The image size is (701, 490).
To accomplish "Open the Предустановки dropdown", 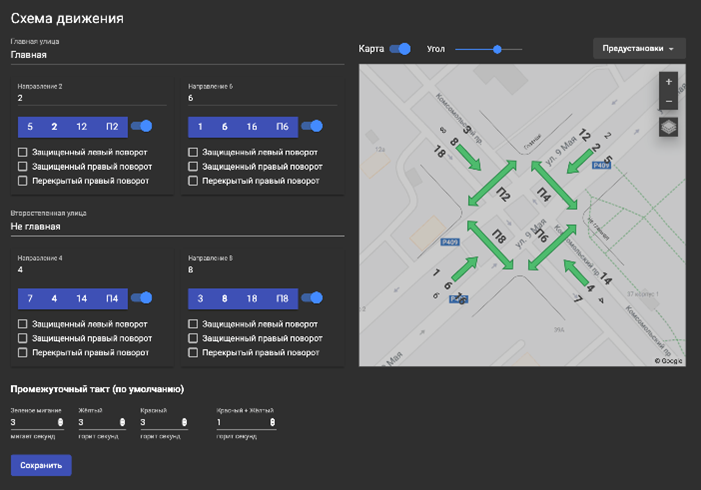I will [639, 48].
